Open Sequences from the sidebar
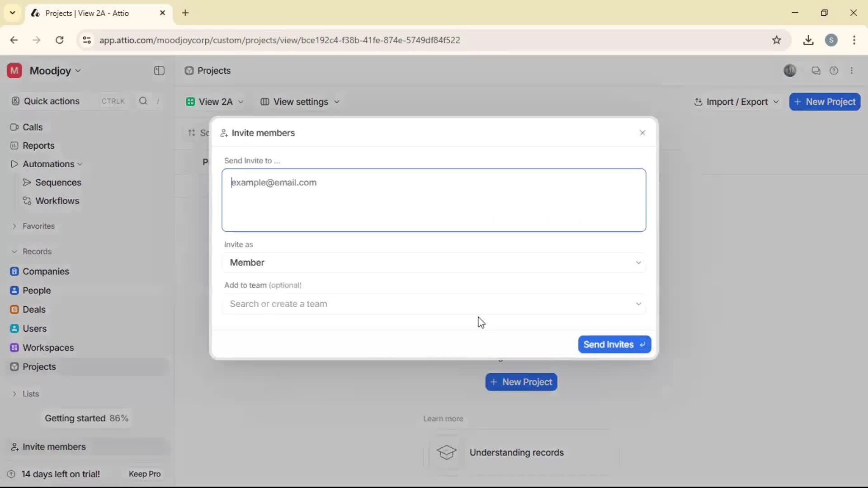Viewport: 868px width, 488px height. coord(58,183)
